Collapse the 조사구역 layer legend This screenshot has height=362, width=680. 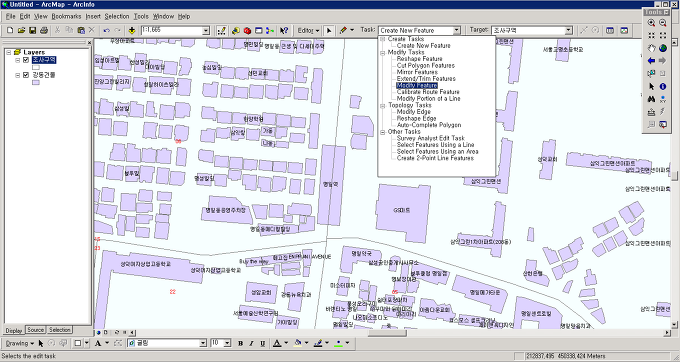(17, 60)
